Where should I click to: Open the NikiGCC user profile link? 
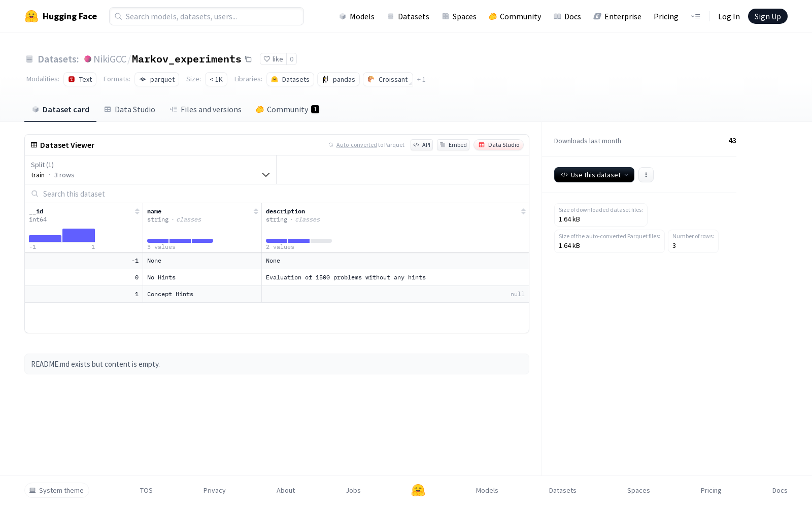110,59
